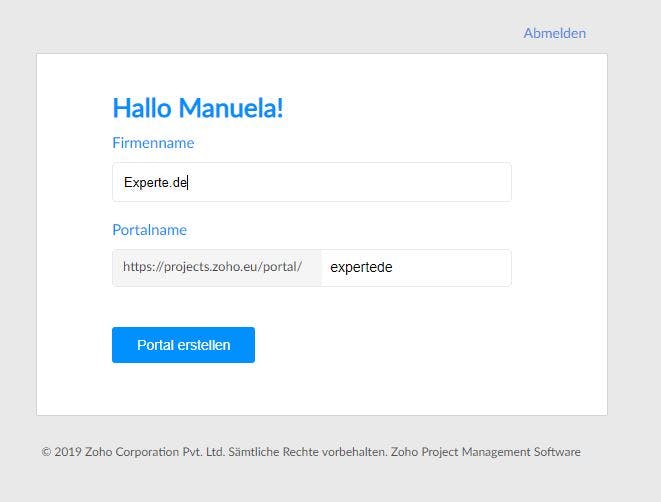This screenshot has width=661, height=502.
Task: Click the Sämtliche Rechte vorbehalten footer text
Action: (307, 452)
